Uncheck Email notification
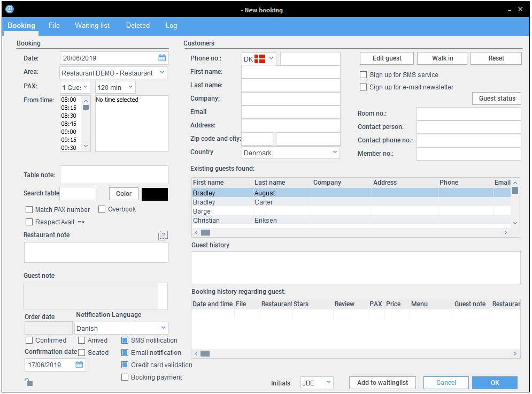Image resolution: width=532 pixels, height=394 pixels. pos(125,353)
